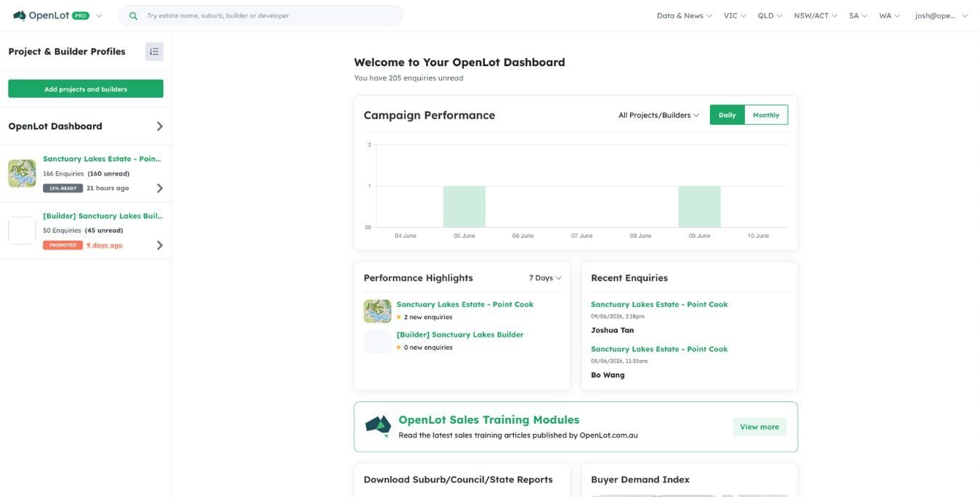This screenshot has width=980, height=497.
Task: Click '0 new enquiries' text
Action: 428,348
